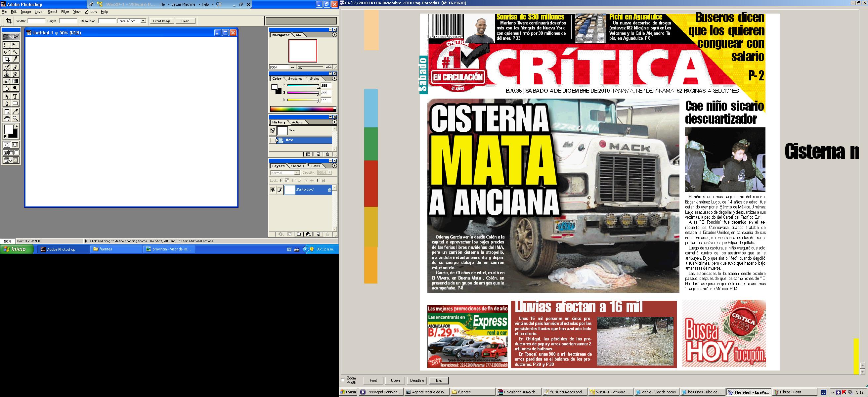Click the Exit button

(x=439, y=380)
